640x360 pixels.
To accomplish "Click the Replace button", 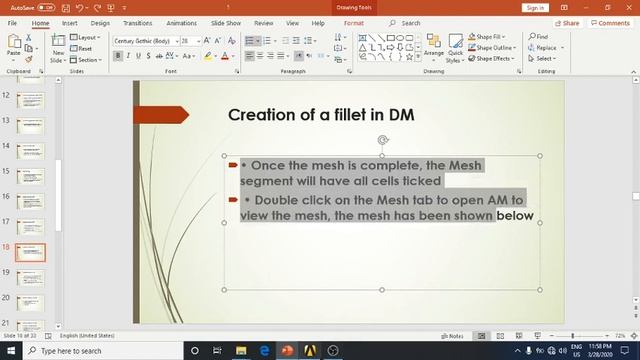I will click(x=546, y=48).
